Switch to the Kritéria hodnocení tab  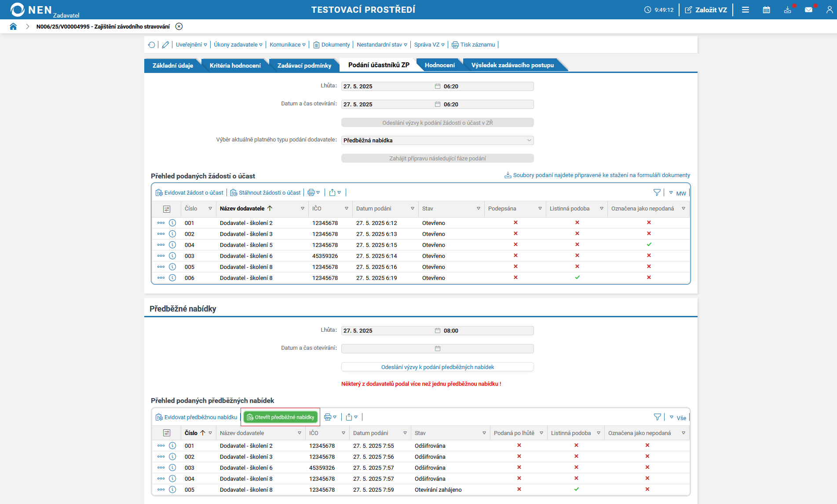235,65
